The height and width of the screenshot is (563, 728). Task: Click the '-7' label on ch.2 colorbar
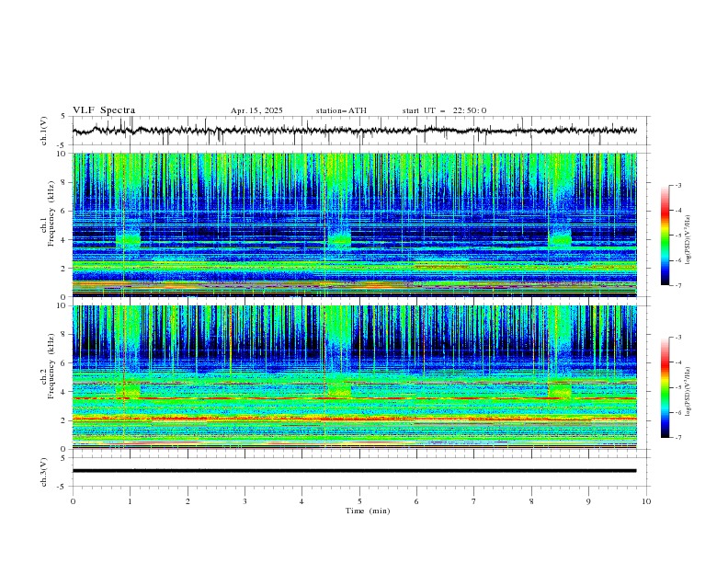pyautogui.click(x=677, y=437)
